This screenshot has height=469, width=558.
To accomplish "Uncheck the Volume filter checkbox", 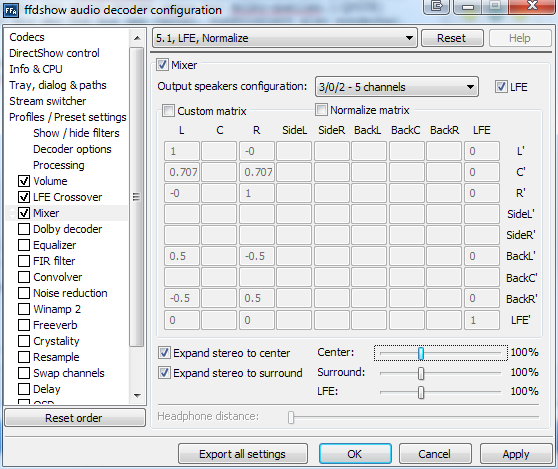I will (24, 181).
